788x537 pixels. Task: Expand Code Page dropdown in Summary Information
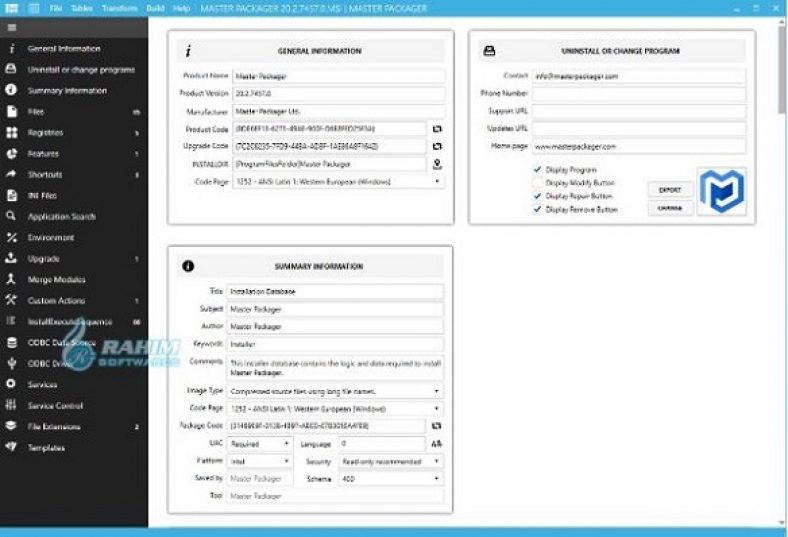(335, 408)
